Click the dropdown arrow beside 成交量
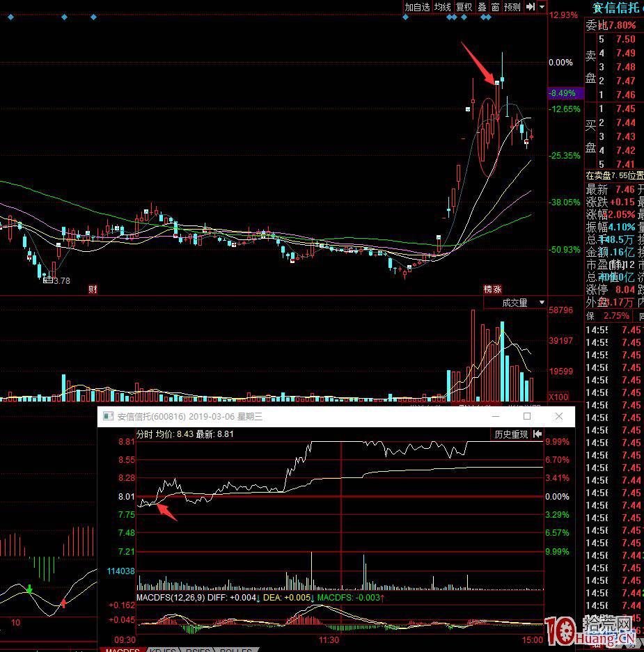Image resolution: width=644 pixels, height=652 pixels. point(542,303)
